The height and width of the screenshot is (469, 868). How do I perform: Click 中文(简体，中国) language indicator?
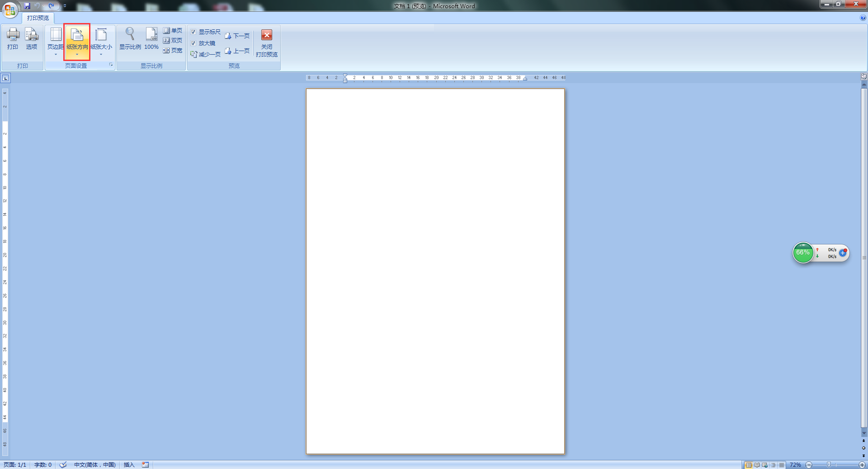pyautogui.click(x=95, y=465)
